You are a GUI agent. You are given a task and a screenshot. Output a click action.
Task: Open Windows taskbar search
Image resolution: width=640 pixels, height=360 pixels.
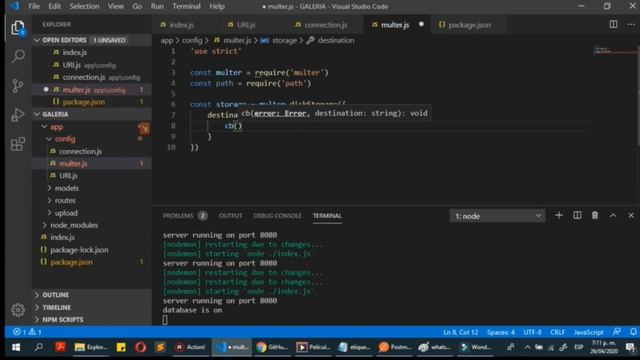tap(39, 347)
